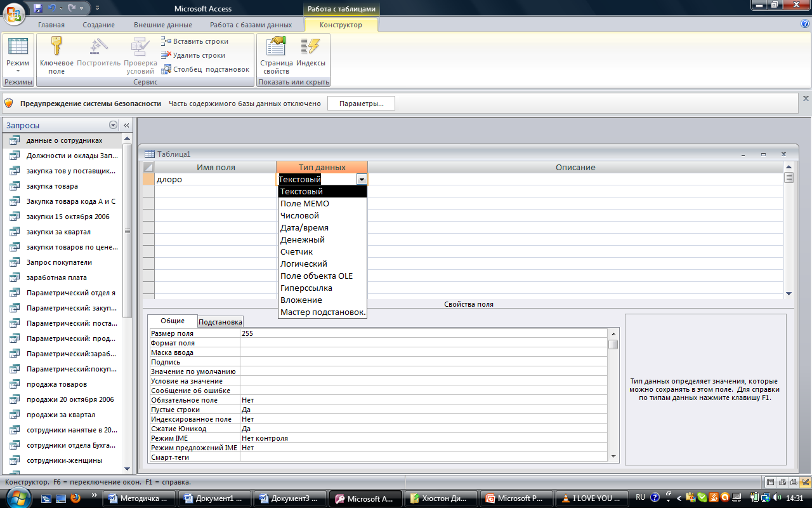Choose Мастер подстановок option

(323, 312)
